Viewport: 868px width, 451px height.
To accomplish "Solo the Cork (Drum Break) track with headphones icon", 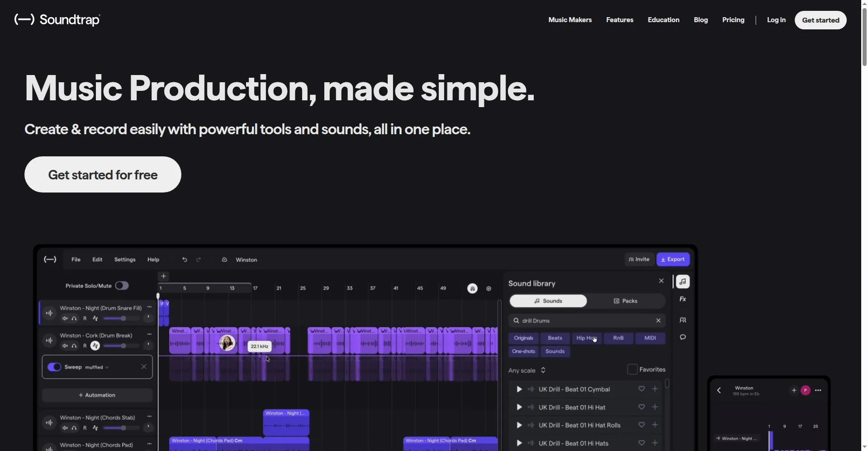I will [74, 346].
